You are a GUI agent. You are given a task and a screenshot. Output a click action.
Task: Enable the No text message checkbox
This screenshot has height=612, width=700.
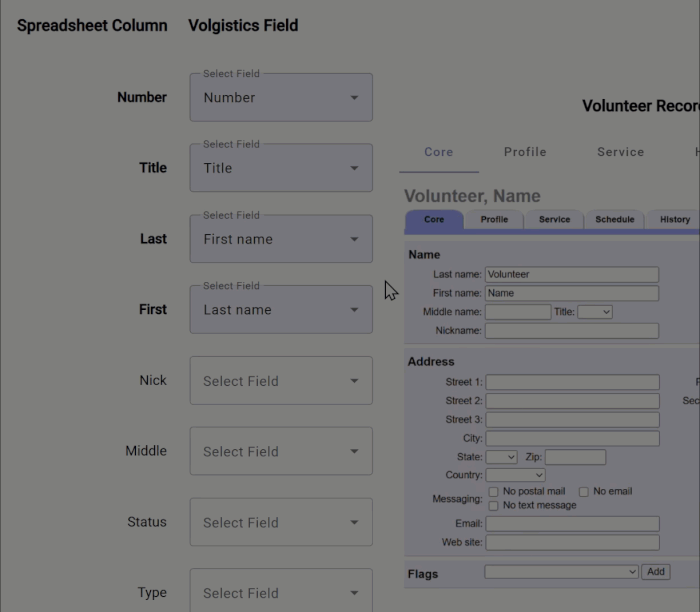click(x=494, y=506)
